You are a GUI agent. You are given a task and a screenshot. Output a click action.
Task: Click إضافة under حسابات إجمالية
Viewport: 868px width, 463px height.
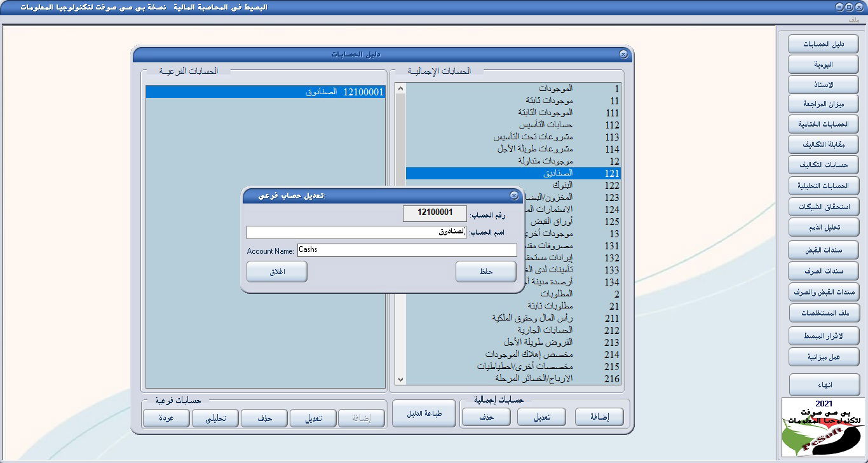pyautogui.click(x=599, y=417)
